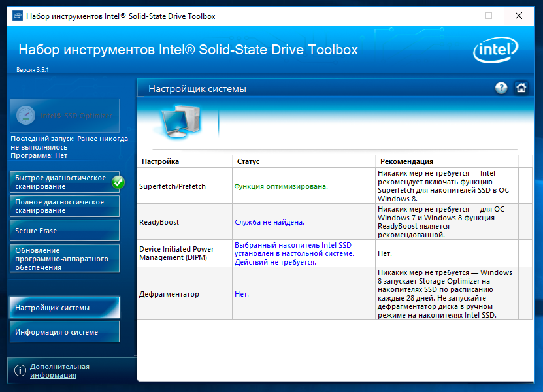The height and width of the screenshot is (392, 543).
Task: Click the Intel logo in the header
Action: [496, 50]
